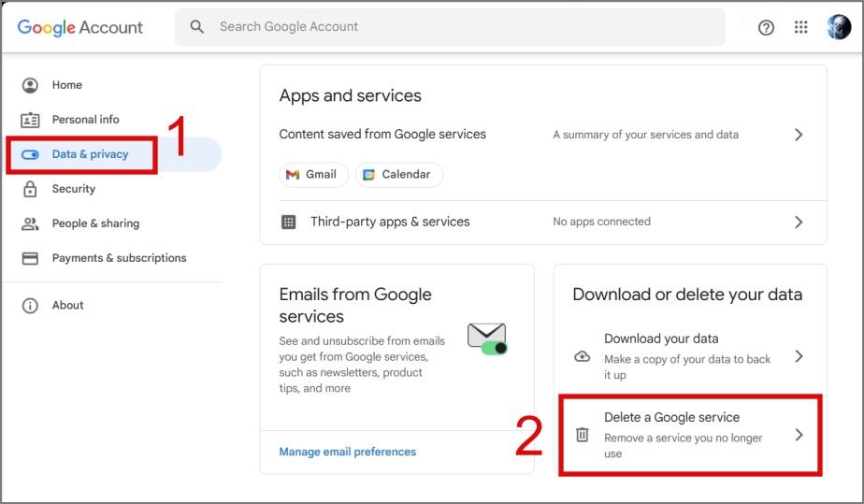Expand the services summary chevron

click(799, 135)
